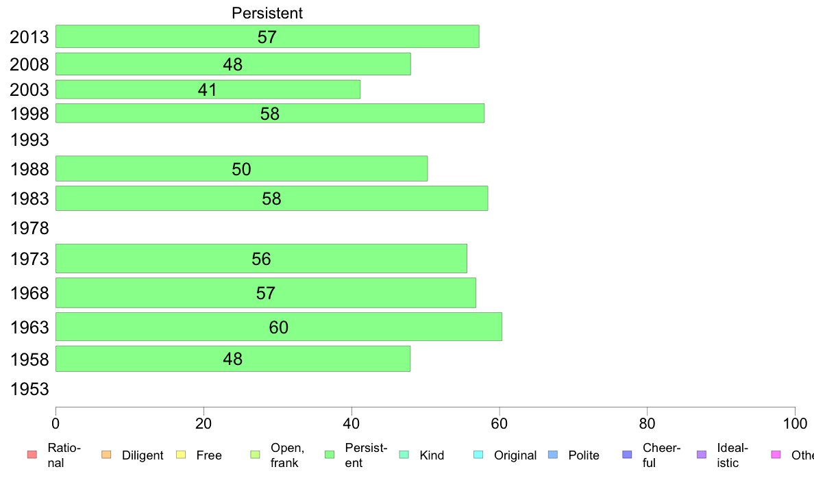
Task: Select the 2003 bar showing 41
Action: point(208,89)
